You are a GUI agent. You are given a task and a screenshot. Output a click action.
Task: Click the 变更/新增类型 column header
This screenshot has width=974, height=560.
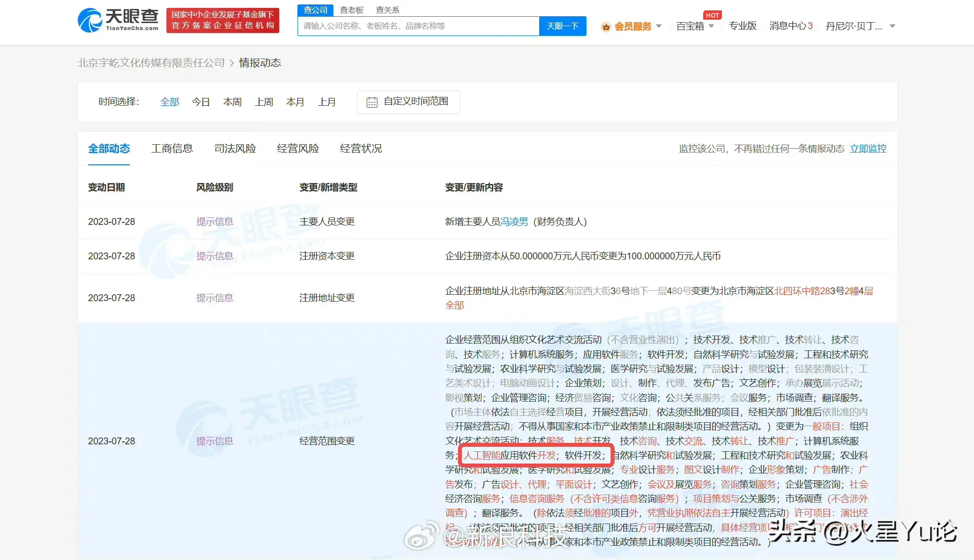(x=328, y=187)
